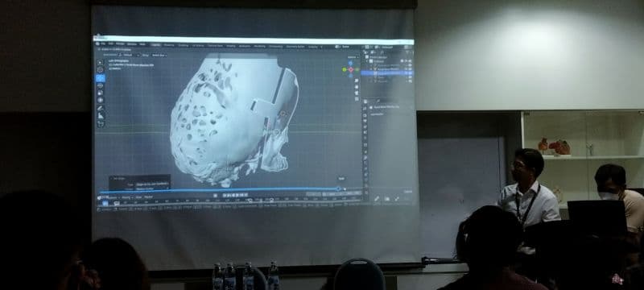644x290 pixels.
Task: Open the Help menu
Action: coord(142,44)
